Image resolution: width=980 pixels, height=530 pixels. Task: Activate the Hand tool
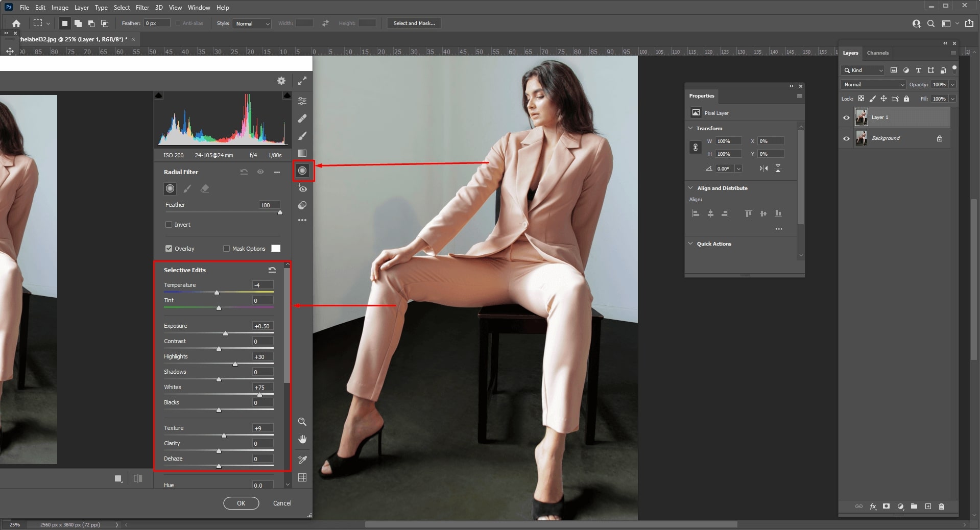pyautogui.click(x=302, y=440)
